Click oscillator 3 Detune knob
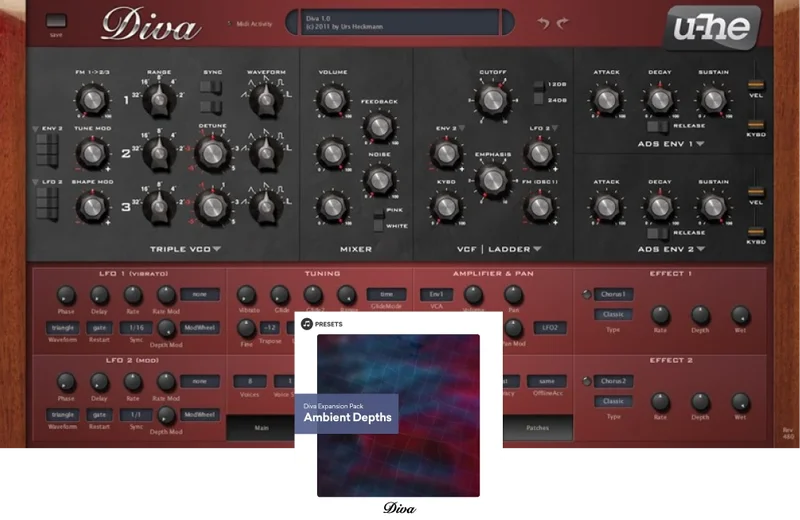Viewport: 800px width, 520px height. coord(213,207)
